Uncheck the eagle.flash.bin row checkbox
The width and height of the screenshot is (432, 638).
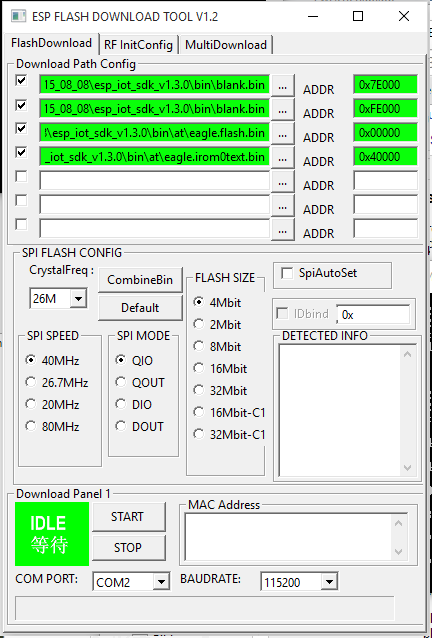pos(21,128)
